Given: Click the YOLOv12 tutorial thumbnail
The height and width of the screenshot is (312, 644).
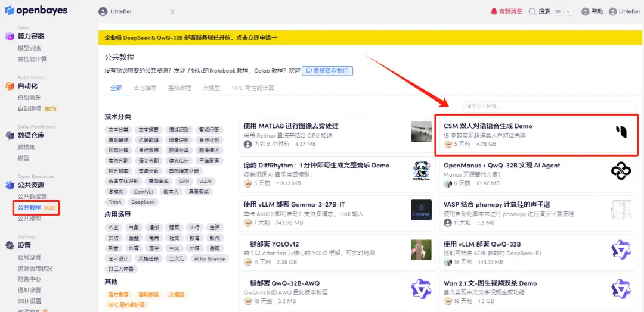Looking at the screenshot, I should click(421, 249).
